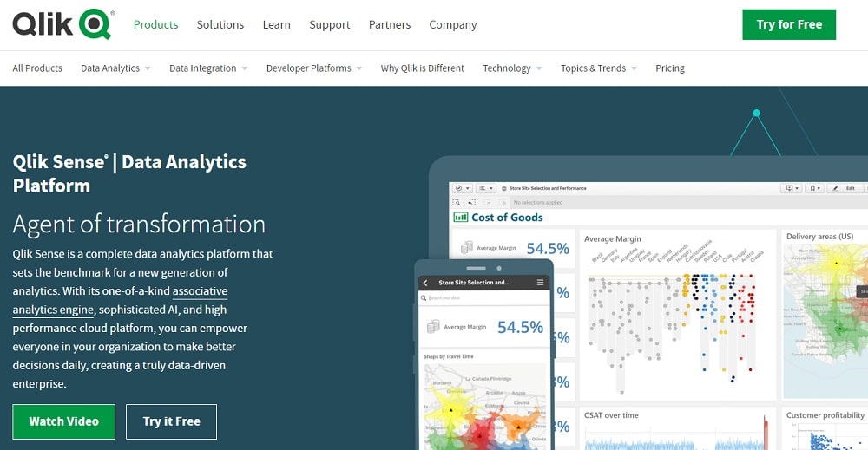Open the Solutions main menu

click(220, 25)
